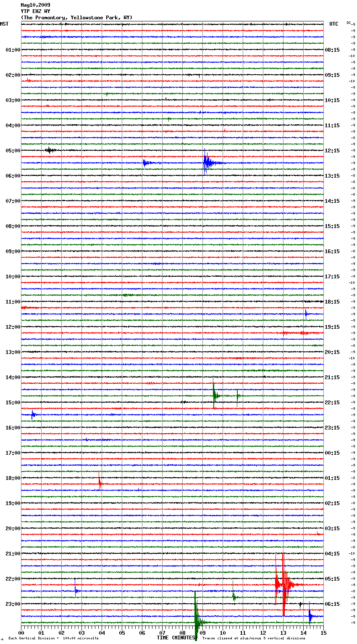This screenshot has height=644, width=357.
Task: Click the black burst on the 05:00 trace
Action: coord(50,150)
